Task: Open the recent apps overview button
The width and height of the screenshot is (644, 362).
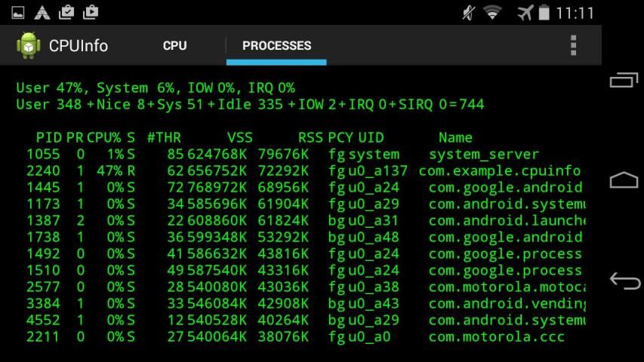Action: pos(624,80)
